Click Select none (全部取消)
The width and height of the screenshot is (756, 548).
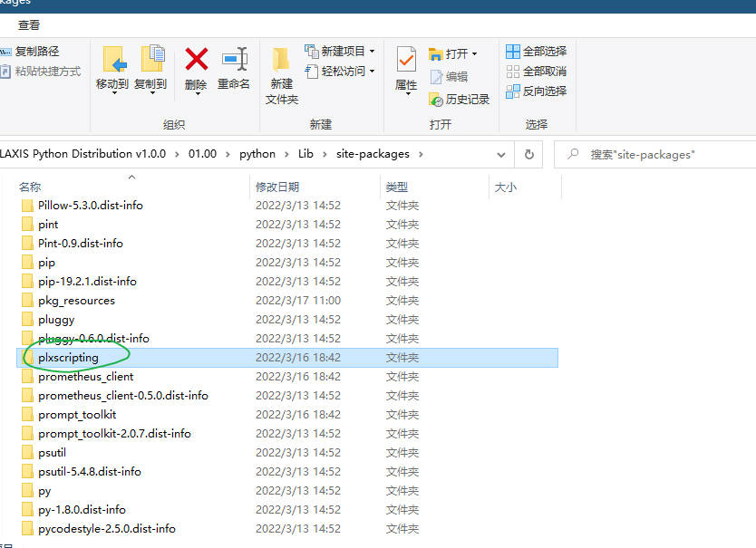[x=536, y=72]
